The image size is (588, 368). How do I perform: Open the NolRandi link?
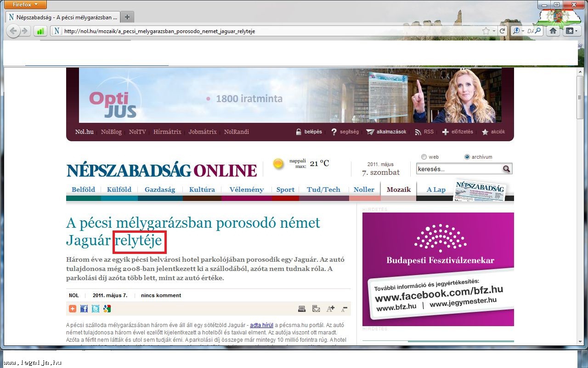pyautogui.click(x=237, y=132)
